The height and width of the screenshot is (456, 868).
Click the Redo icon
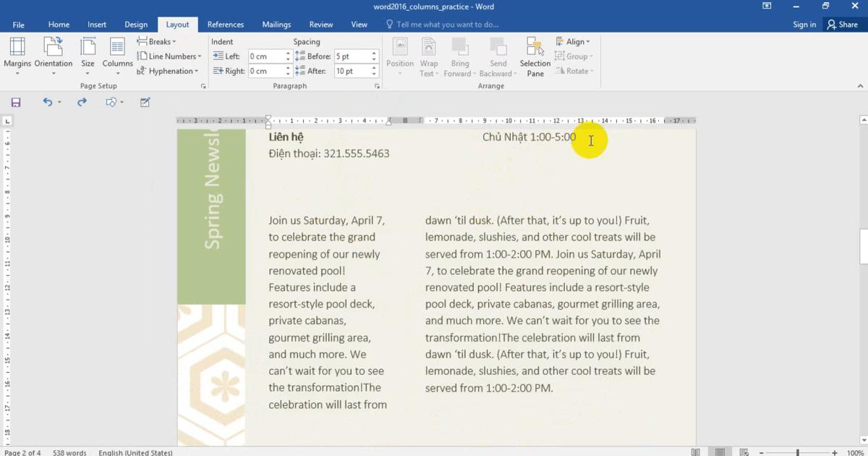(x=82, y=102)
